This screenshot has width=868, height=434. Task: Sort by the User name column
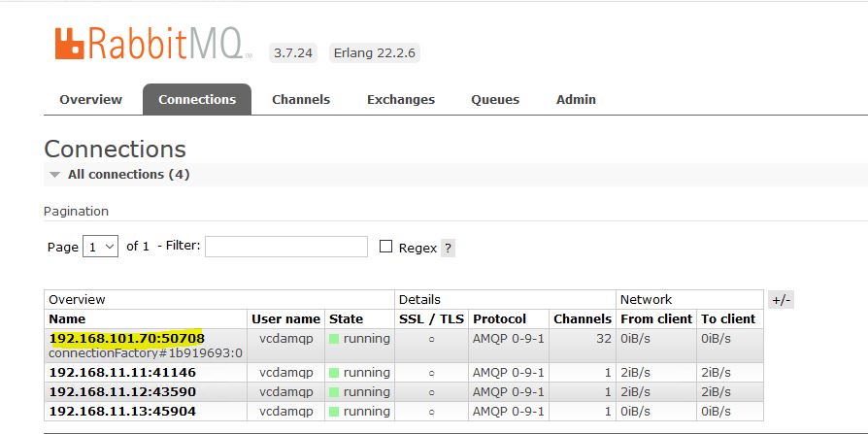[285, 318]
